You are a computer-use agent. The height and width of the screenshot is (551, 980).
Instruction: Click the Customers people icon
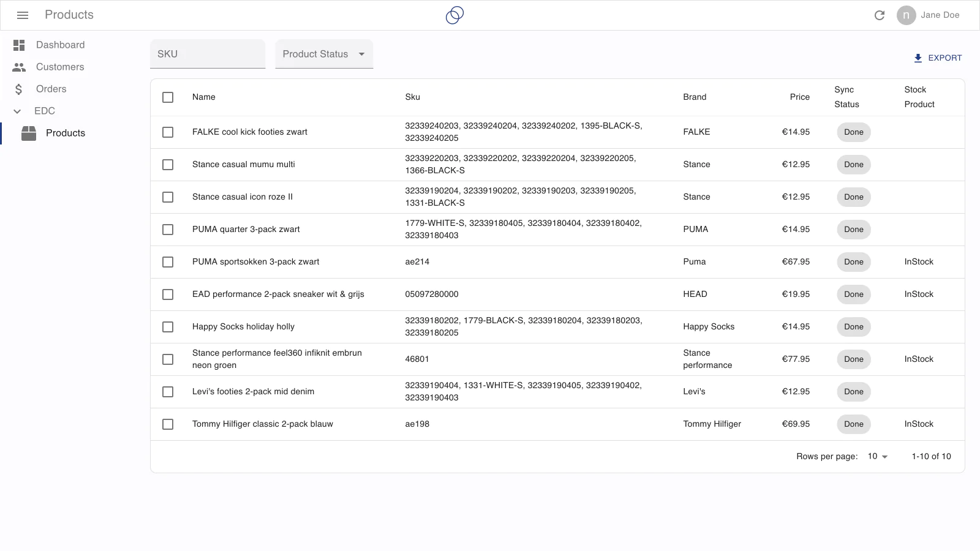coord(19,67)
